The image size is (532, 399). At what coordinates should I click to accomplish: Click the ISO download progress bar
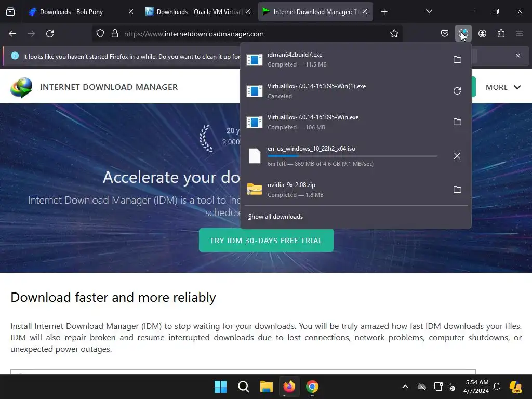(352, 156)
